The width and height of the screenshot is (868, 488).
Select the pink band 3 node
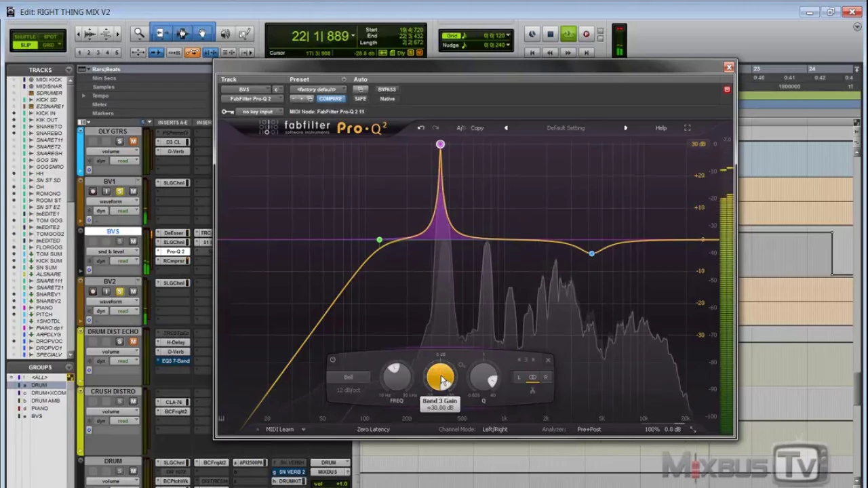(440, 144)
